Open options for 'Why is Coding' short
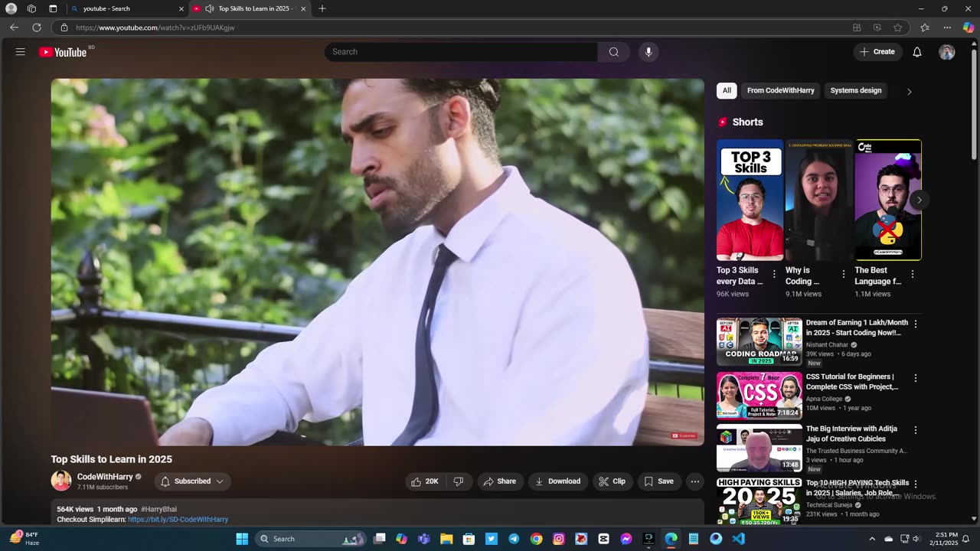Image resolution: width=980 pixels, height=551 pixels. (x=844, y=274)
